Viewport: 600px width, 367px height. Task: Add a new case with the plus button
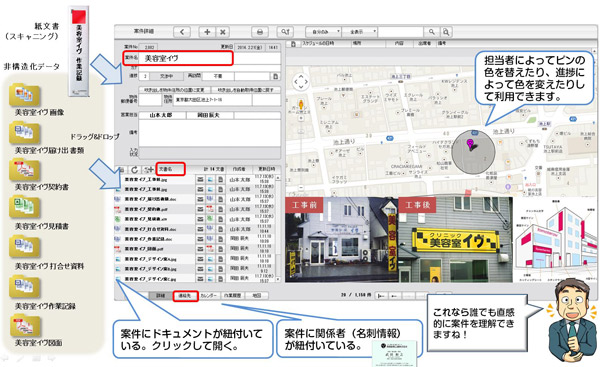click(x=207, y=32)
